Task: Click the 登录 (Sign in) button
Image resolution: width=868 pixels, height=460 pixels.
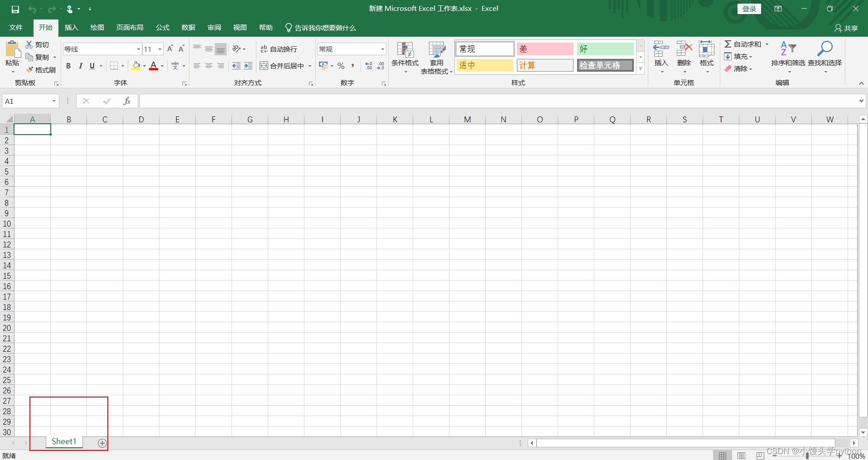Action: pyautogui.click(x=749, y=9)
